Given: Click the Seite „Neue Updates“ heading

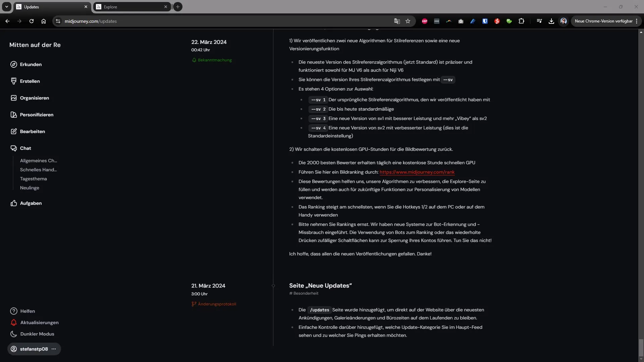Looking at the screenshot, I should [320, 286].
